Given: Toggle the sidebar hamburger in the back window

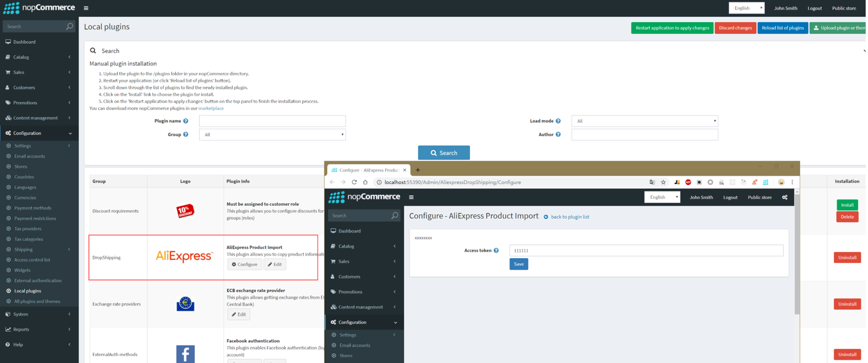Looking at the screenshot, I should click(86, 8).
